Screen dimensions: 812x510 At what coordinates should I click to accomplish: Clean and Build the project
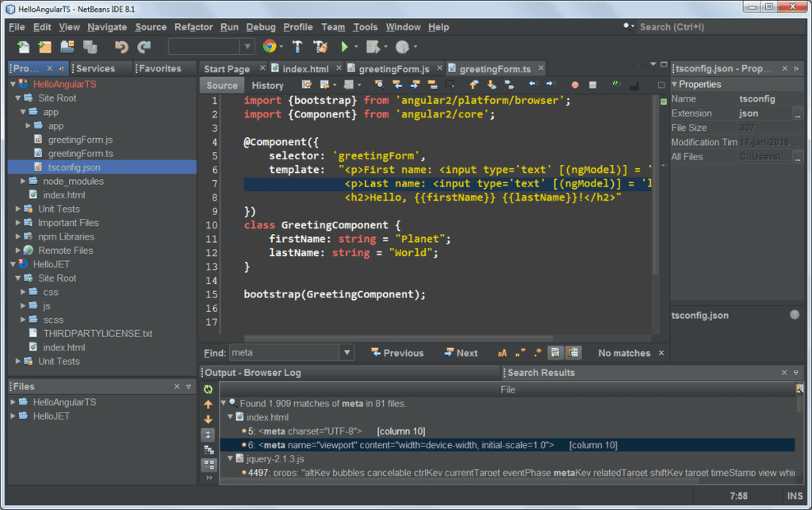point(321,48)
